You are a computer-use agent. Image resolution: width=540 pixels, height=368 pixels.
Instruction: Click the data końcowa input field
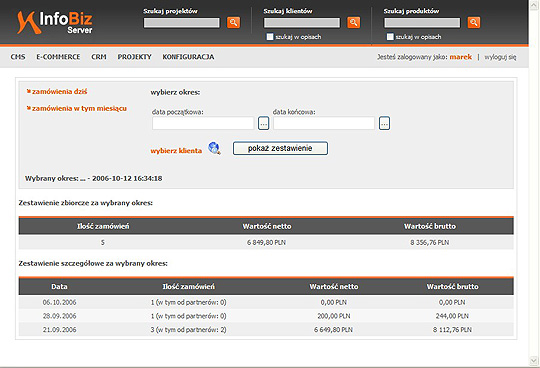point(324,123)
